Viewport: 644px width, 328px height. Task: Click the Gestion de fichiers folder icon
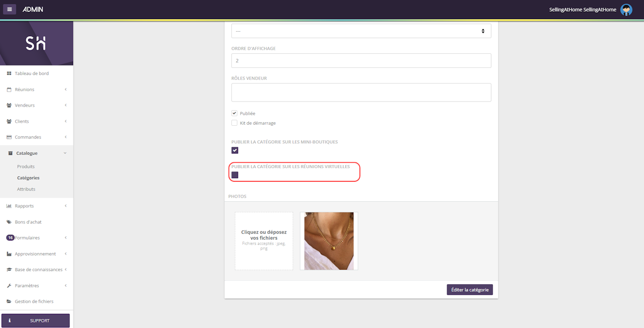click(9, 302)
